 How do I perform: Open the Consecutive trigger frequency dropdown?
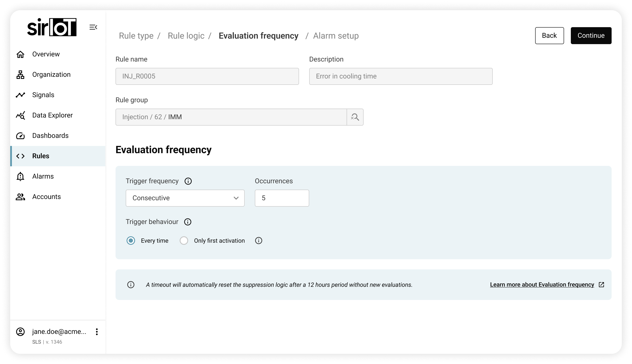pyautogui.click(x=185, y=198)
